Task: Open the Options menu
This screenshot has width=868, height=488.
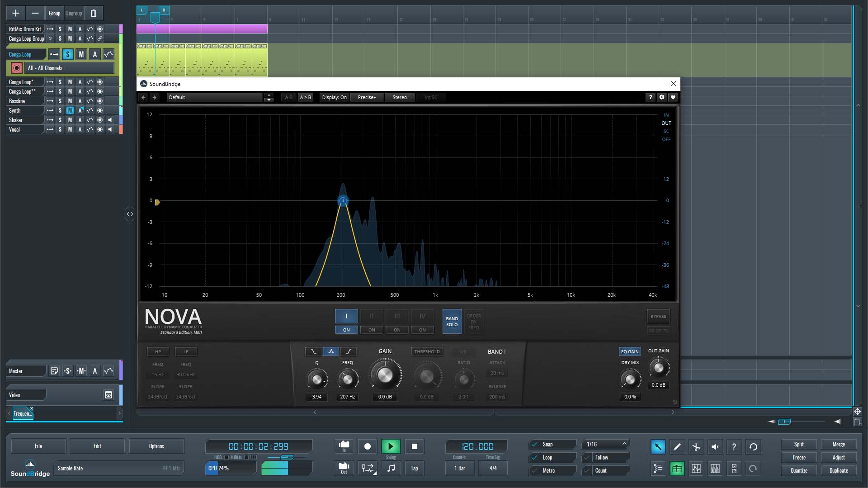Action: point(156,446)
